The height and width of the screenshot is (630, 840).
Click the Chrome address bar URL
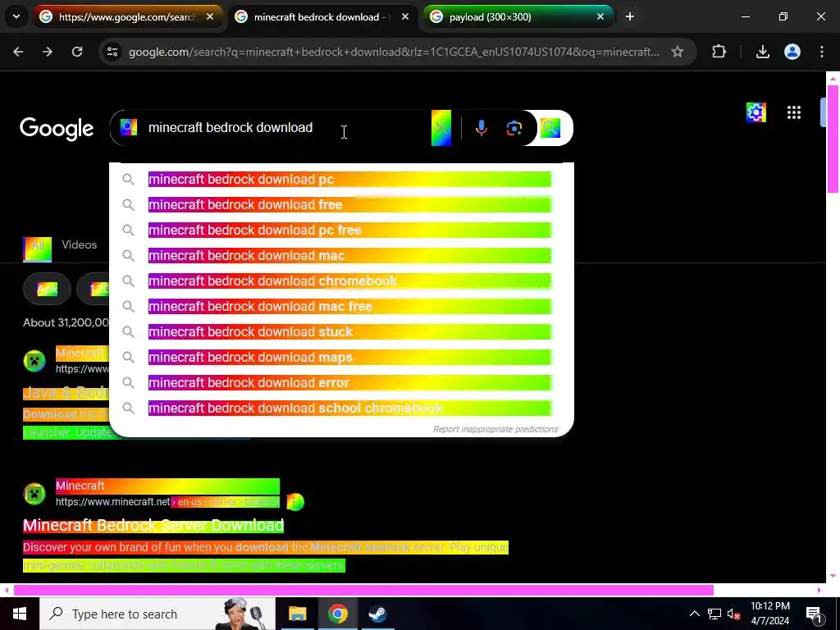[394, 52]
